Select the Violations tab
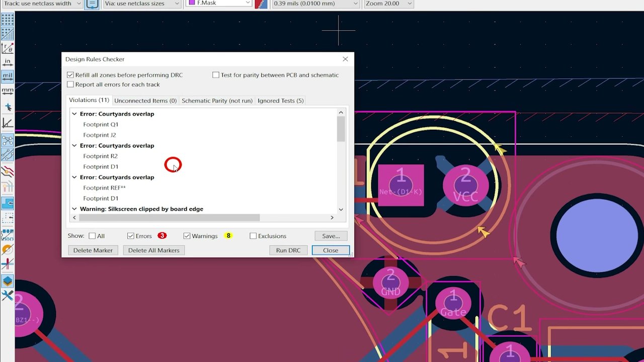 89,100
